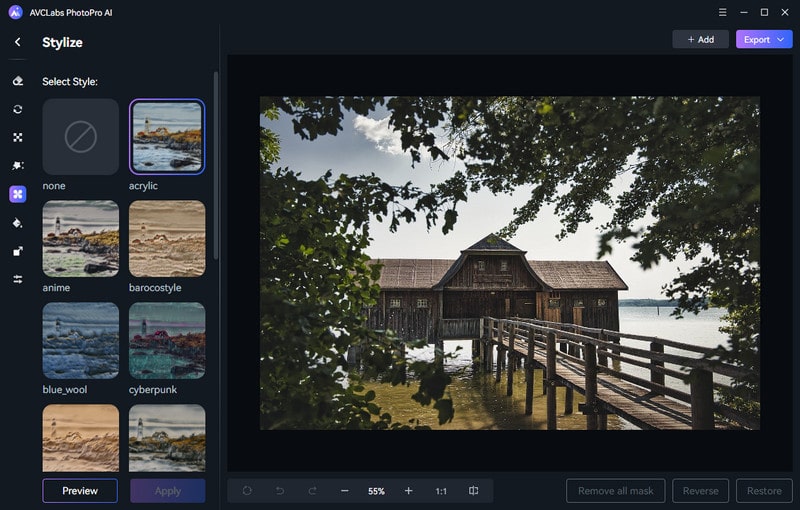800x510 pixels.
Task: Click the 'acrylic' style label
Action: tap(143, 186)
